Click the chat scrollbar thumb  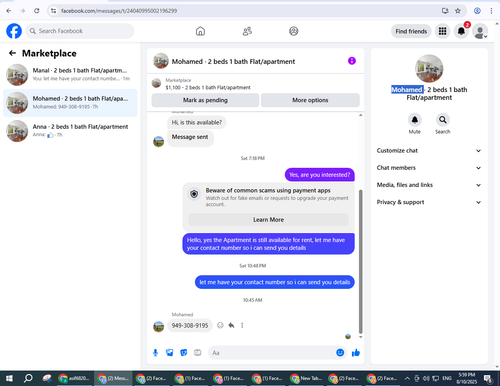(x=360, y=261)
